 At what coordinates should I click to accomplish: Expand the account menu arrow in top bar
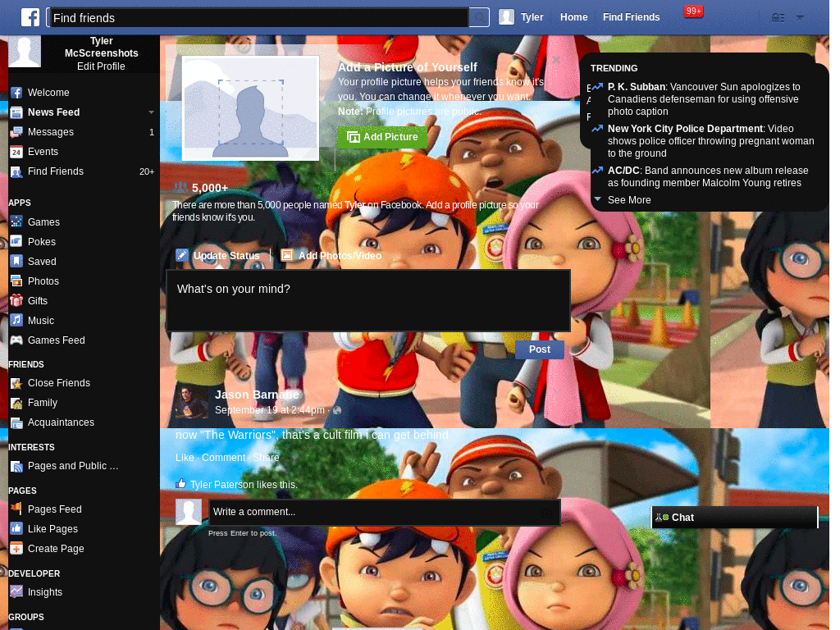pos(800,17)
